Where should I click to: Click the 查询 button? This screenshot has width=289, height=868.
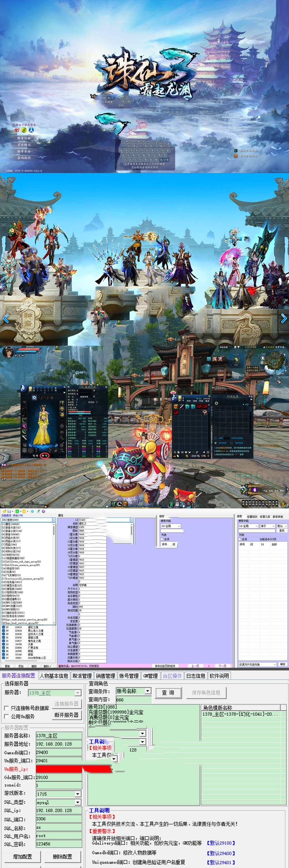[168, 692]
